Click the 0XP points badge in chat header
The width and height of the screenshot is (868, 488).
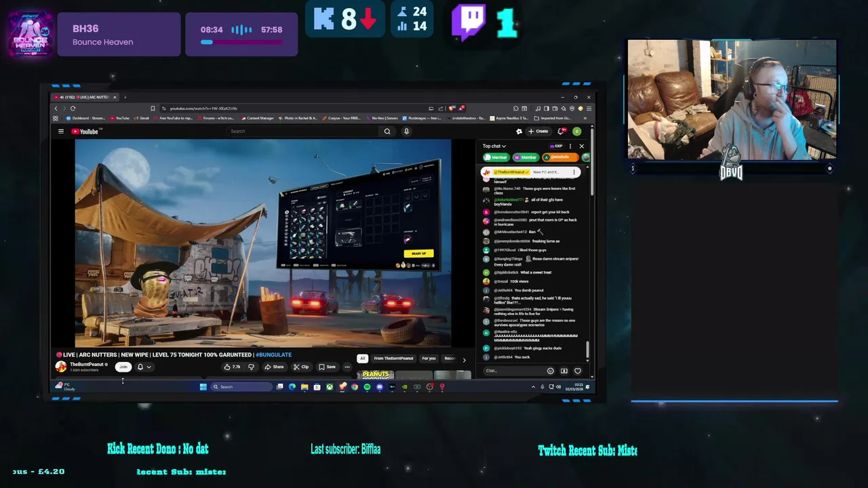pos(557,146)
